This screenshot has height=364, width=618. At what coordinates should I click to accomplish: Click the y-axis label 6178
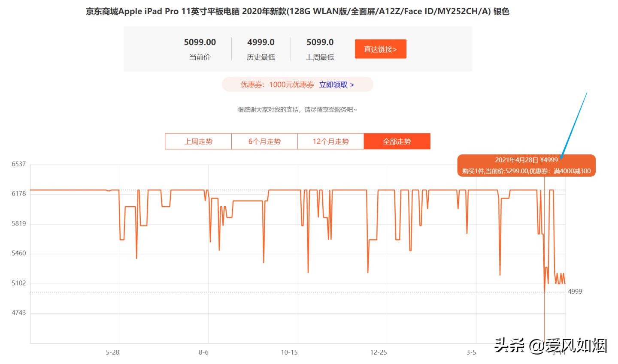(x=19, y=194)
